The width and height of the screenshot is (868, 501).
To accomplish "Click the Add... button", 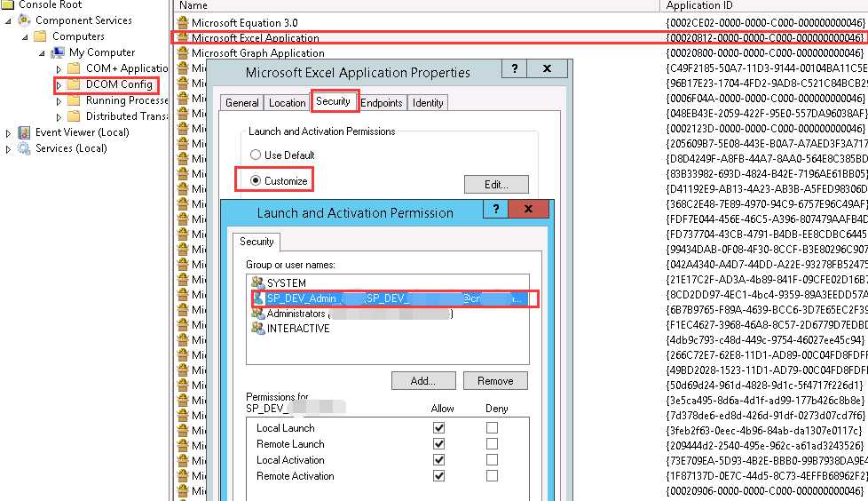I will point(423,381).
